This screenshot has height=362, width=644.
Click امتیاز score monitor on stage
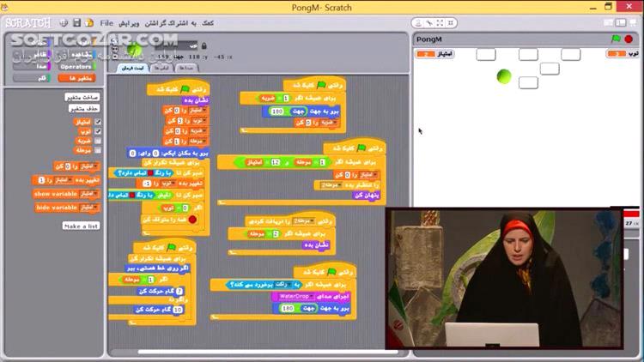[435, 54]
